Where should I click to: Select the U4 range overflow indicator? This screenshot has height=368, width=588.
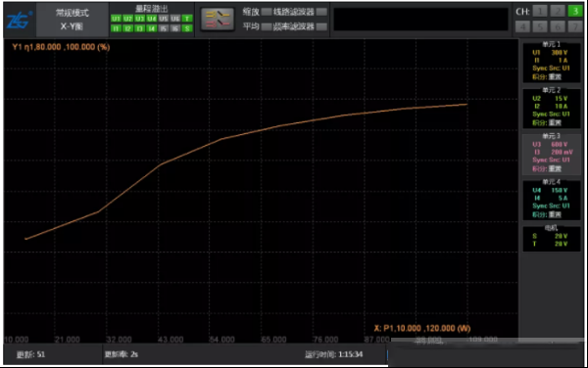pyautogui.click(x=152, y=19)
